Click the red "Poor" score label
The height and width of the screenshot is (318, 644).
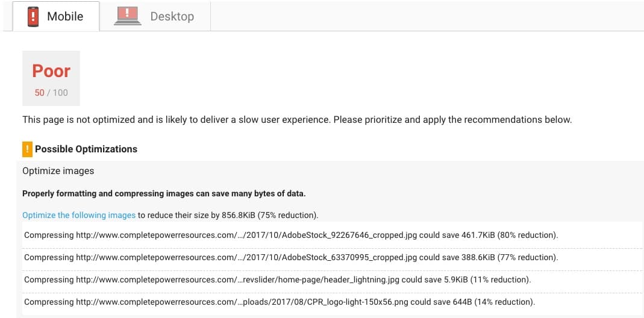coord(51,71)
